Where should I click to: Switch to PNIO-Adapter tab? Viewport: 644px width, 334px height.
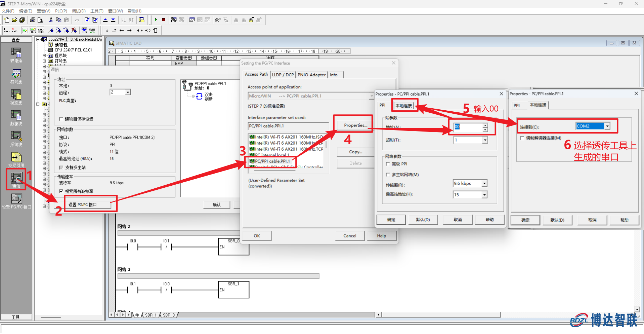click(x=311, y=75)
